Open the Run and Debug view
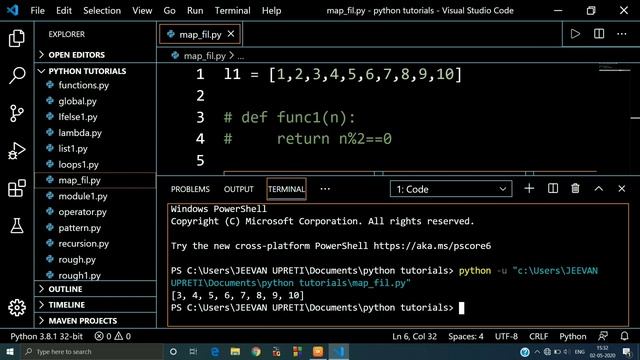Image resolution: width=640 pixels, height=360 pixels. coord(17,151)
